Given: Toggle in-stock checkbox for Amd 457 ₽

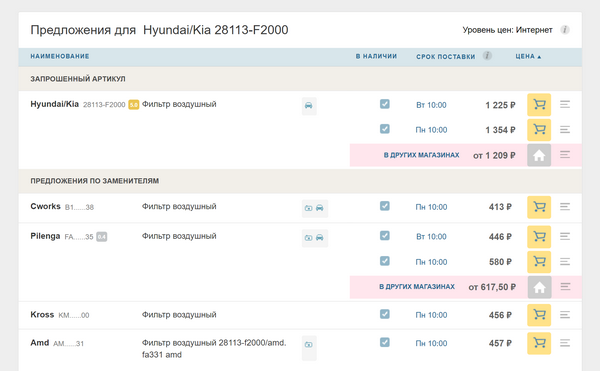Looking at the screenshot, I should [x=385, y=342].
